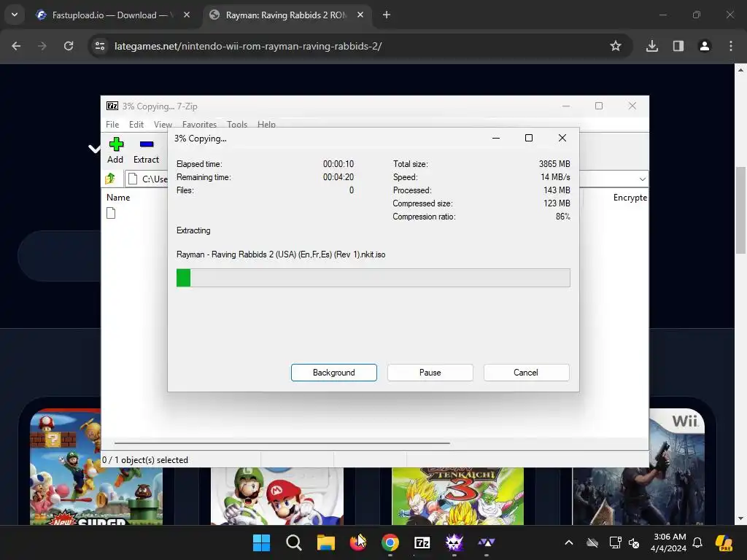Screen dimensions: 747x560
Task: Open Chrome from the taskbar
Action: click(x=390, y=542)
